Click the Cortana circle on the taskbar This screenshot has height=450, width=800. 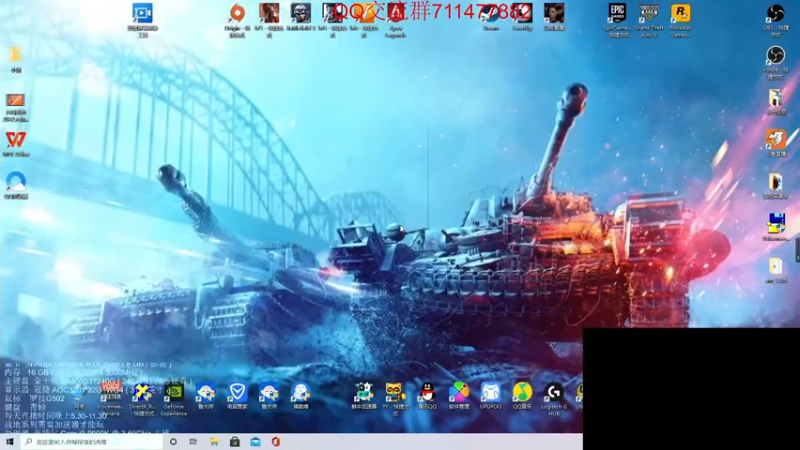coord(173,442)
